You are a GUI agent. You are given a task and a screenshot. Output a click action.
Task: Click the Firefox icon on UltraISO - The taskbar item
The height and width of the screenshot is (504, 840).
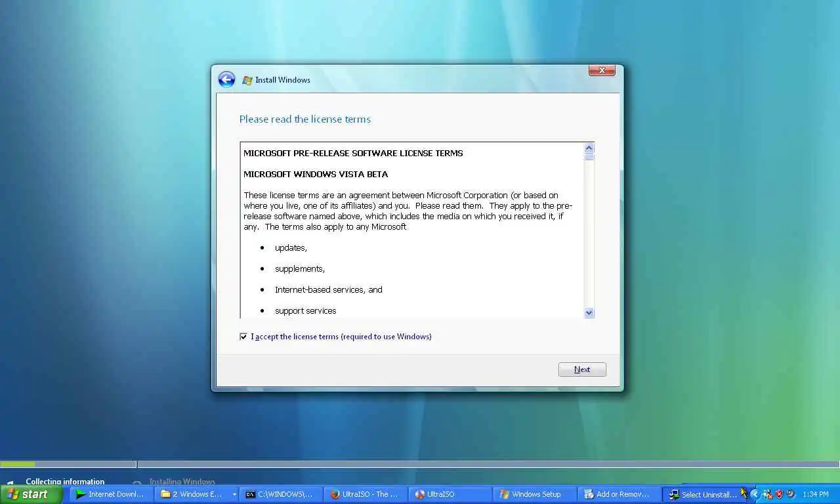pyautogui.click(x=335, y=494)
